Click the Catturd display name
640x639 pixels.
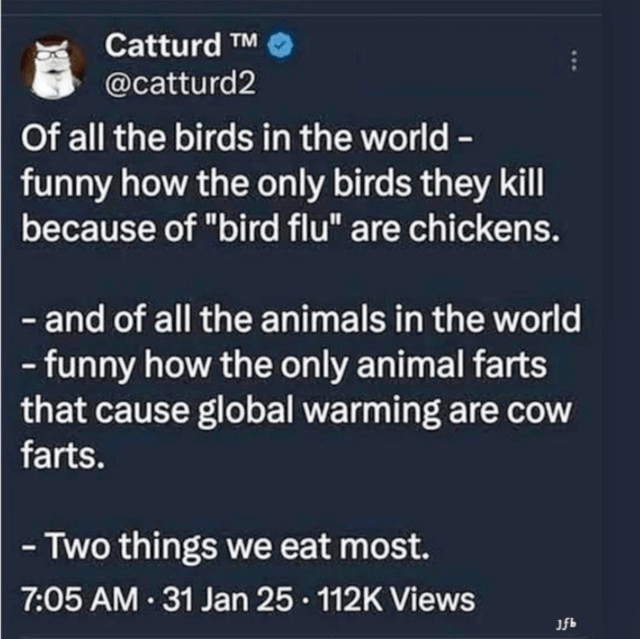tap(166, 46)
